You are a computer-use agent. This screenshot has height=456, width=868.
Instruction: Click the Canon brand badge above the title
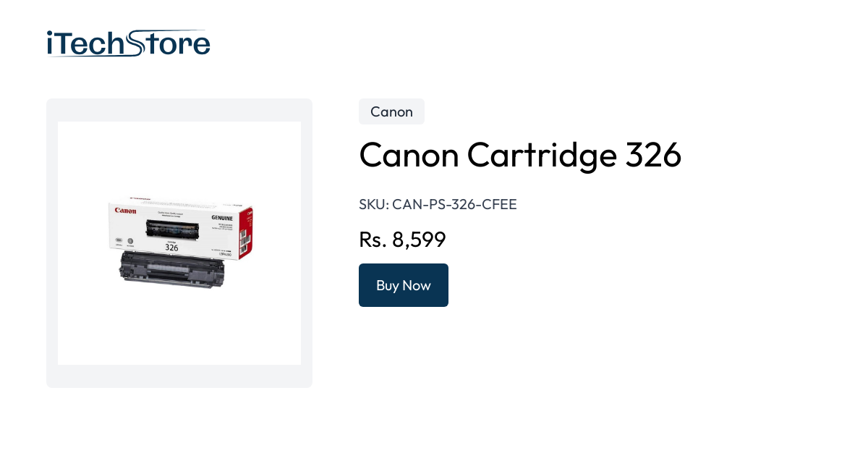point(391,111)
